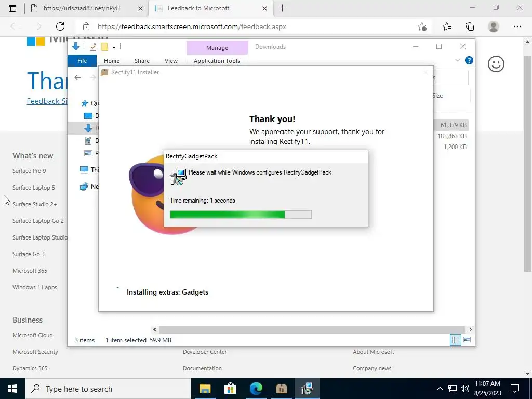Viewport: 532px width, 399px height.
Task: Open Company news link
Action: [372, 368]
